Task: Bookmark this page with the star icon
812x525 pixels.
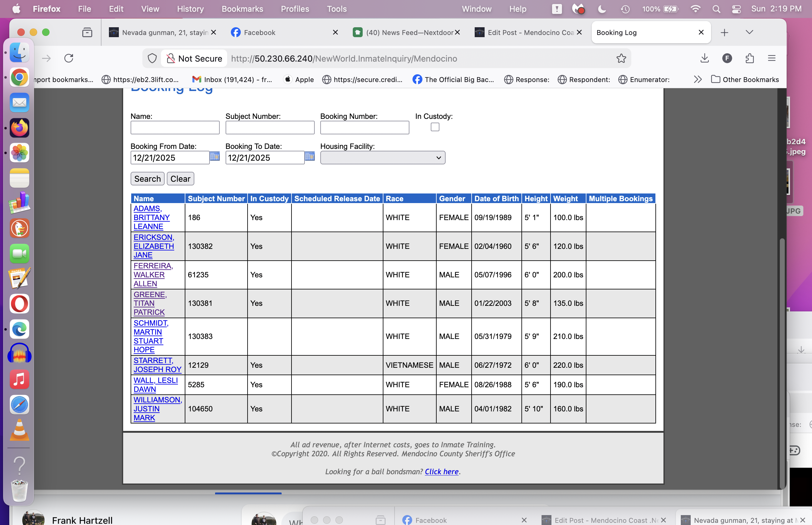Action: tap(621, 59)
